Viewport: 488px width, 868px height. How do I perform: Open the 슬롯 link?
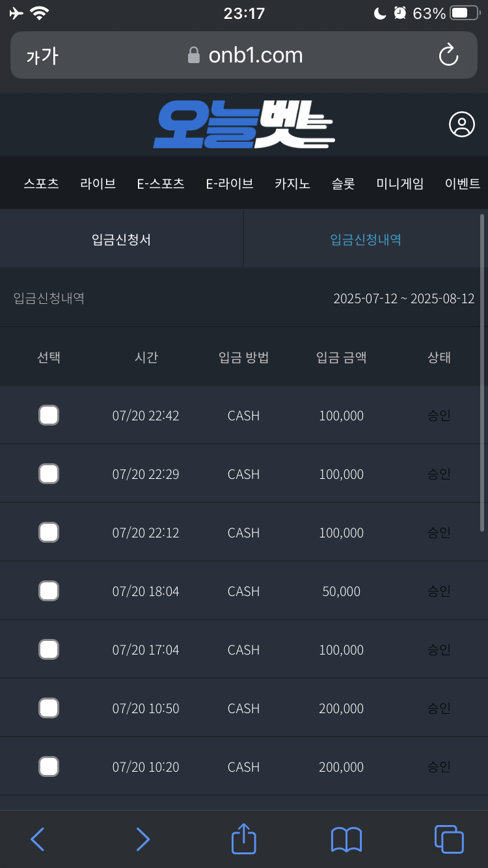(344, 183)
